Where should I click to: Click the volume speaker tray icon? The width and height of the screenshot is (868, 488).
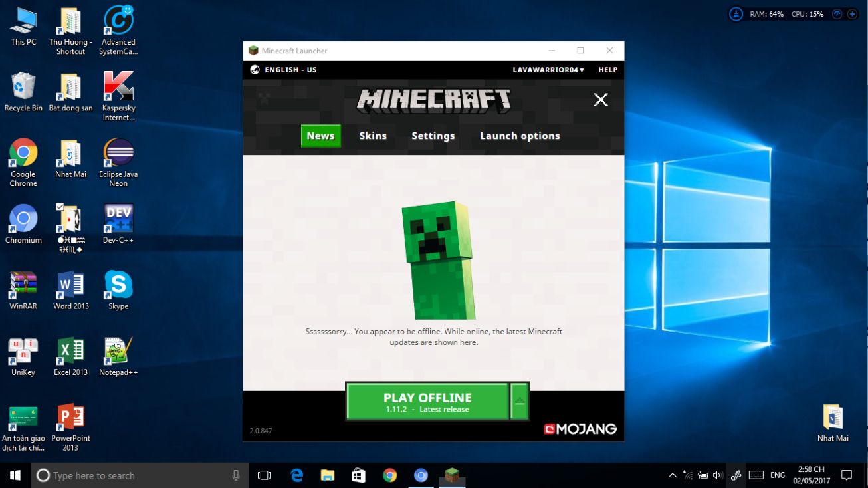tap(718, 475)
